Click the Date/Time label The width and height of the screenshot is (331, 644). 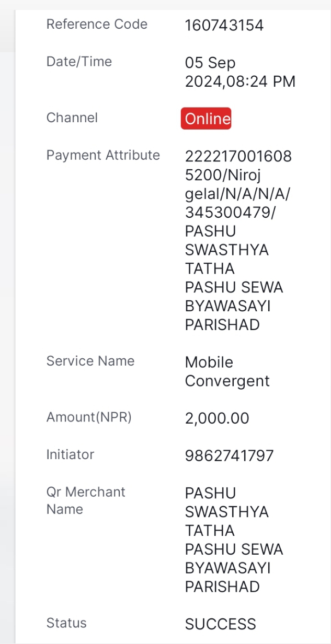point(79,62)
